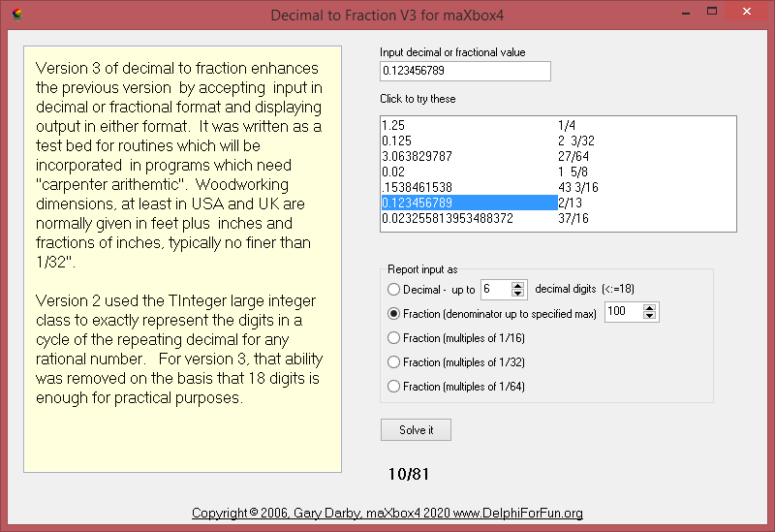Increase max denominator with up arrow
This screenshot has height=532, width=775.
(649, 307)
